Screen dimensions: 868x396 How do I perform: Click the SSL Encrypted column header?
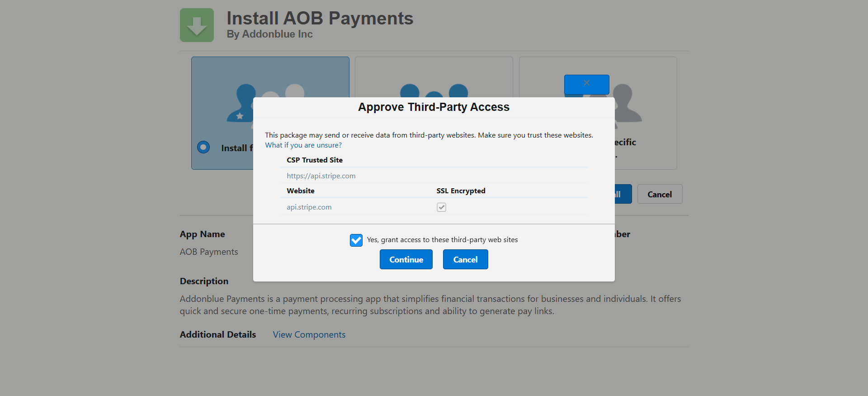(461, 191)
